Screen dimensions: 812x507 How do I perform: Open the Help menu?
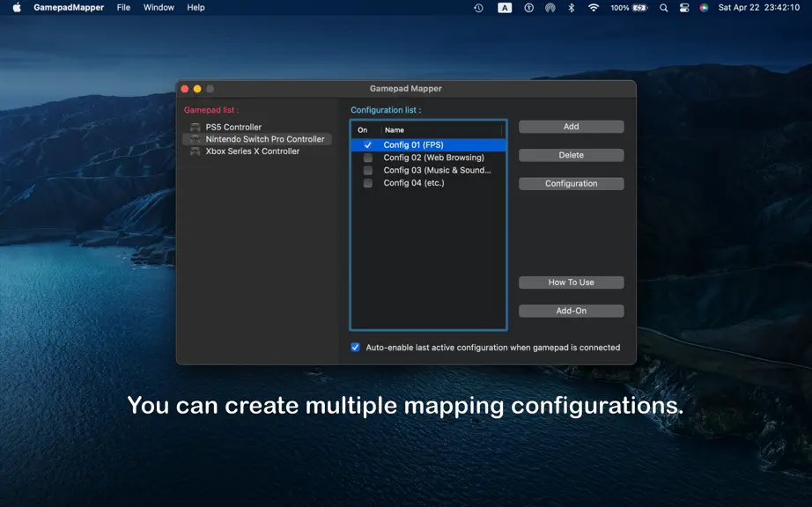(x=196, y=8)
